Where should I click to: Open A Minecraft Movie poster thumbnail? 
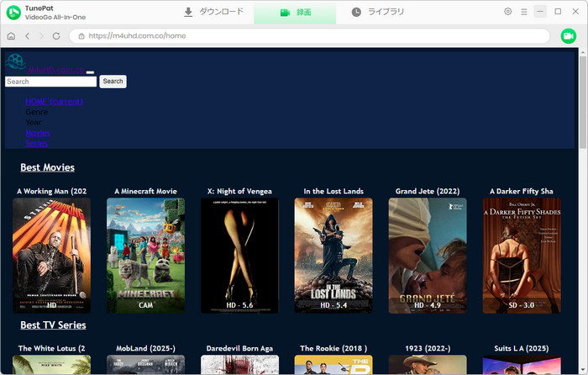click(146, 256)
